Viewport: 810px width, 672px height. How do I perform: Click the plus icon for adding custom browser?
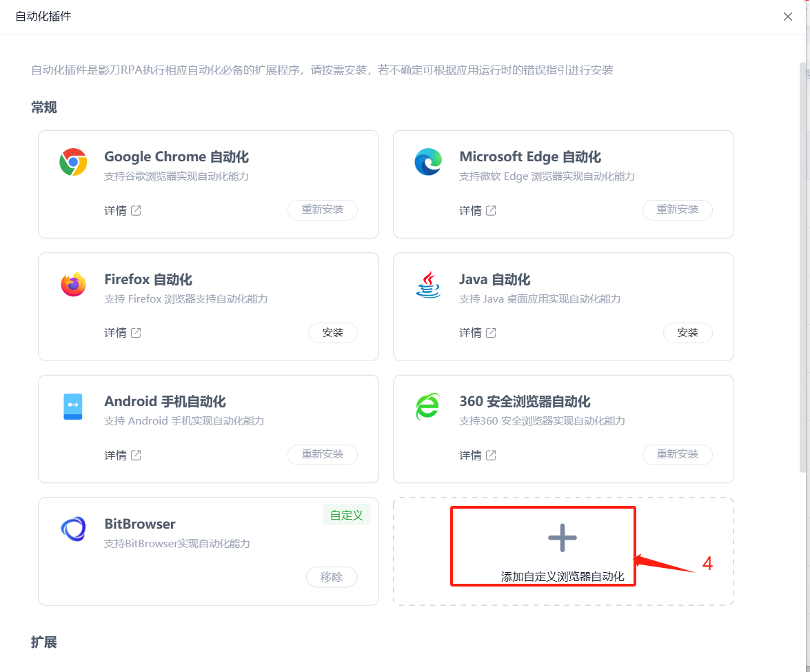point(563,538)
